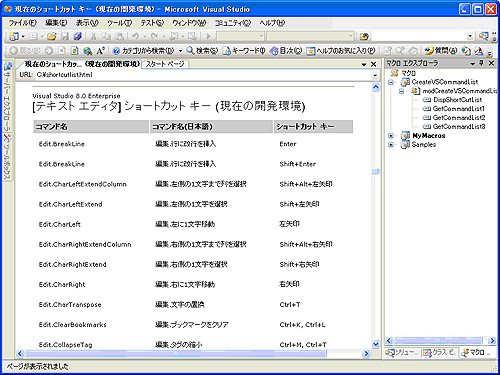The image size is (500, 375).
Task: Open How Do I category search (カテゴリから検索)
Action: click(x=144, y=51)
